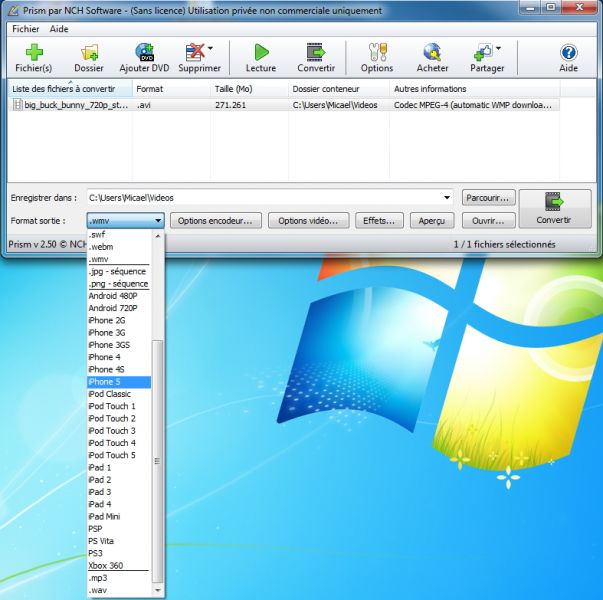Expand the Enregistrer dans folder dropdown
Screen dimensions: 603x600
(x=446, y=198)
